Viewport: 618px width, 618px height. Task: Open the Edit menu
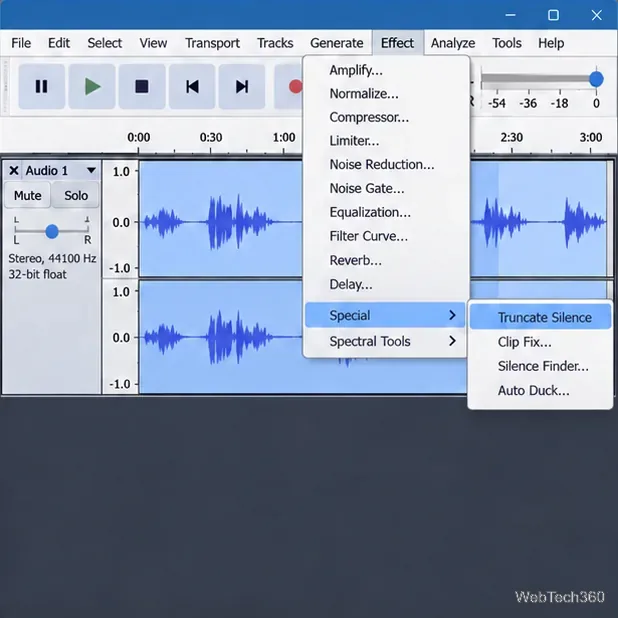click(x=59, y=43)
